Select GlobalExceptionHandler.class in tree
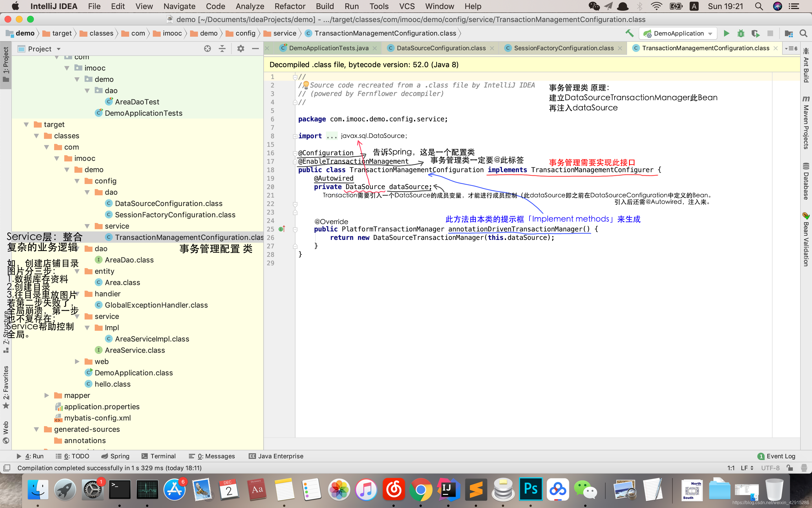This screenshot has height=508, width=812. pos(156,305)
